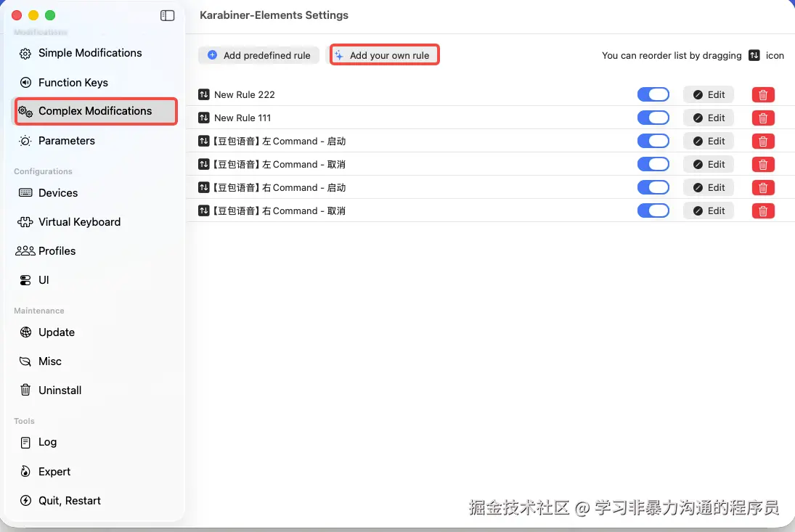Click the Expert flame icon

[25, 471]
